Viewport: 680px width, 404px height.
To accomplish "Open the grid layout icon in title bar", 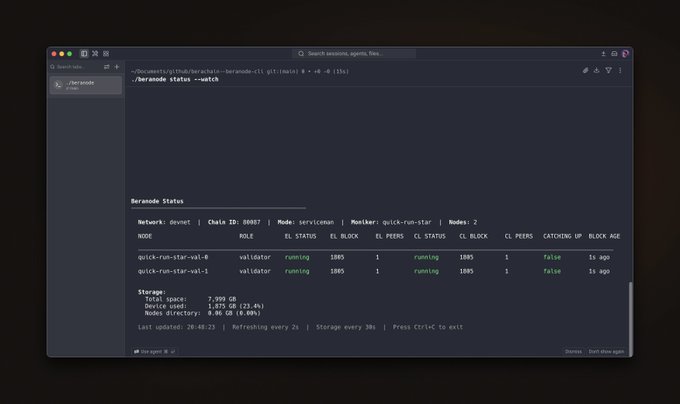I will tap(106, 53).
